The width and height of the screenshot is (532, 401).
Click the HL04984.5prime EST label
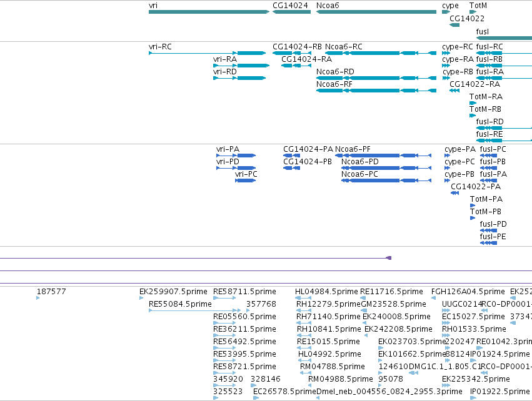click(326, 292)
